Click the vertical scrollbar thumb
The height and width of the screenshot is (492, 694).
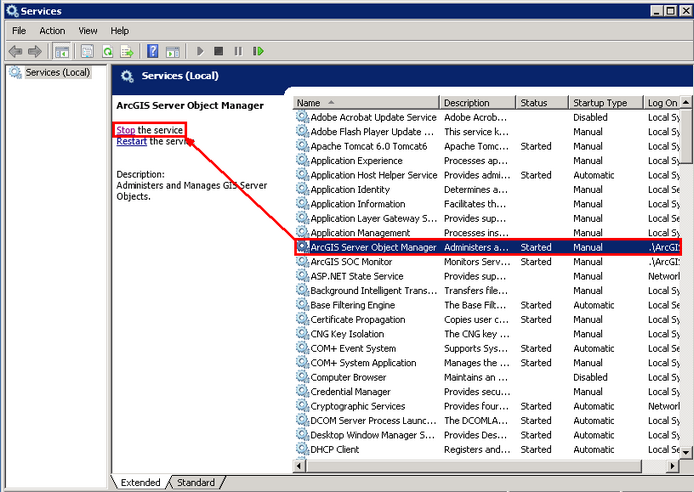(x=686, y=136)
